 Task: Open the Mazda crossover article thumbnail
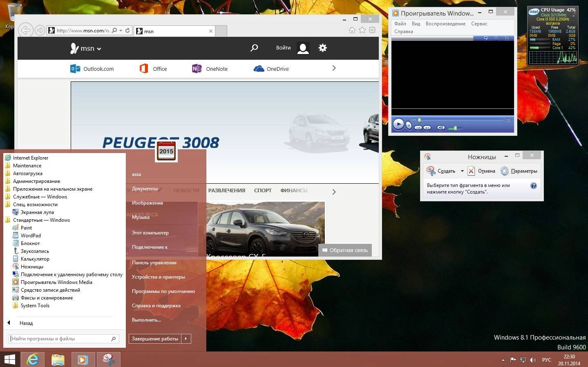[266, 229]
